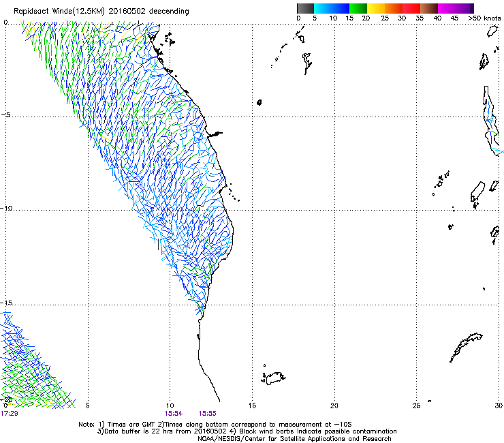Click the purple '15:55' time label
Screen dimensions: 504x443
207,414
